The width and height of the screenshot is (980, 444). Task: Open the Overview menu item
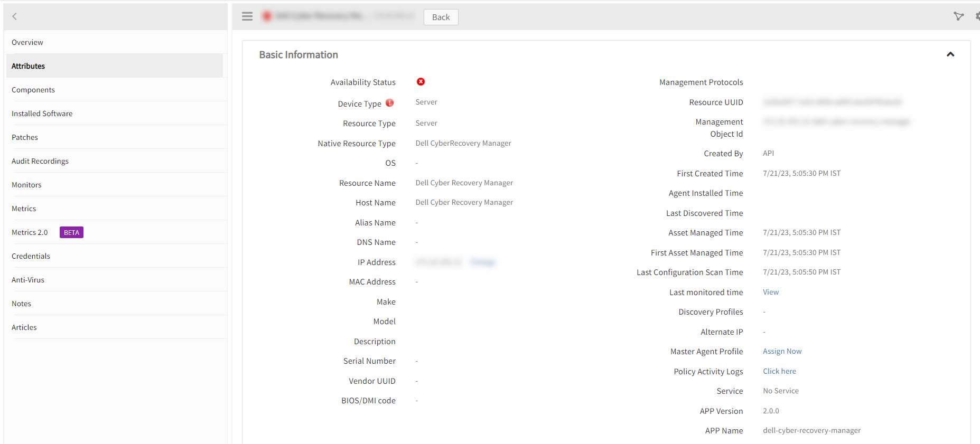(116, 42)
